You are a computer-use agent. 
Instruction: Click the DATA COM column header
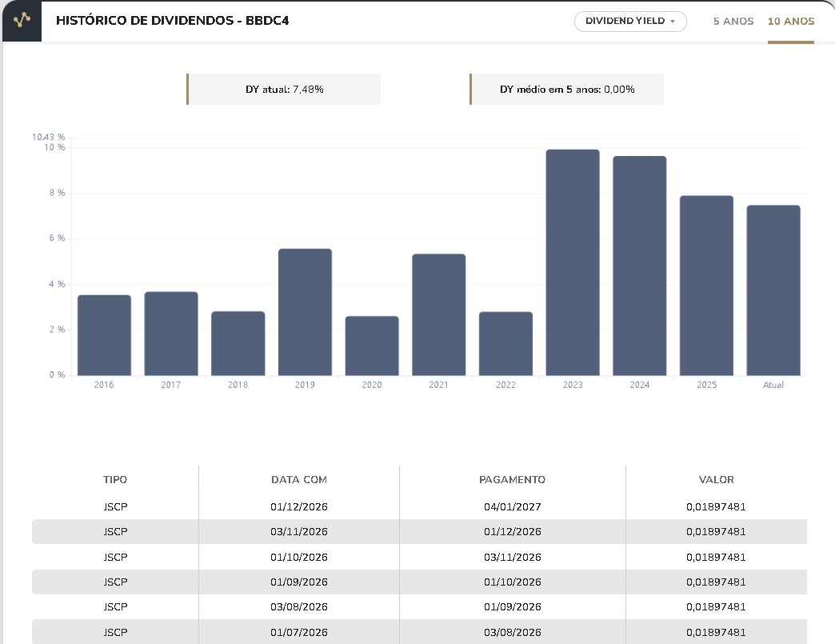coord(299,479)
